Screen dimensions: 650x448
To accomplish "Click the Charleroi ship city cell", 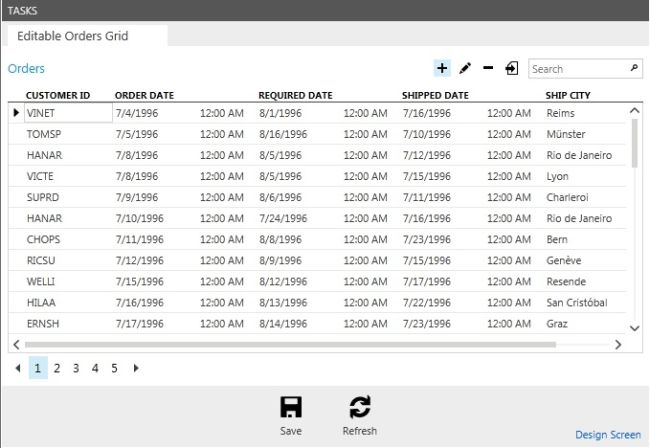I will point(567,197).
